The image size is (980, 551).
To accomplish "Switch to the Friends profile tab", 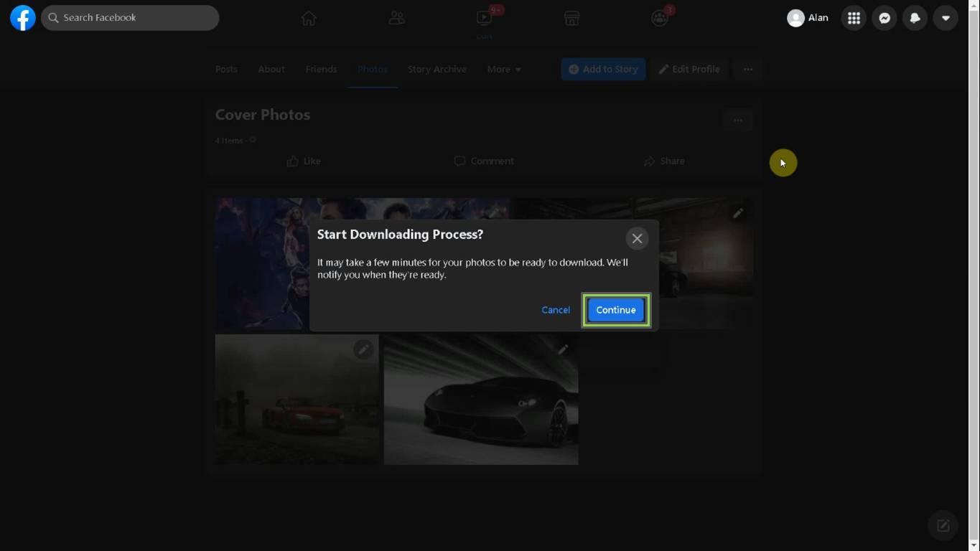I will click(321, 69).
